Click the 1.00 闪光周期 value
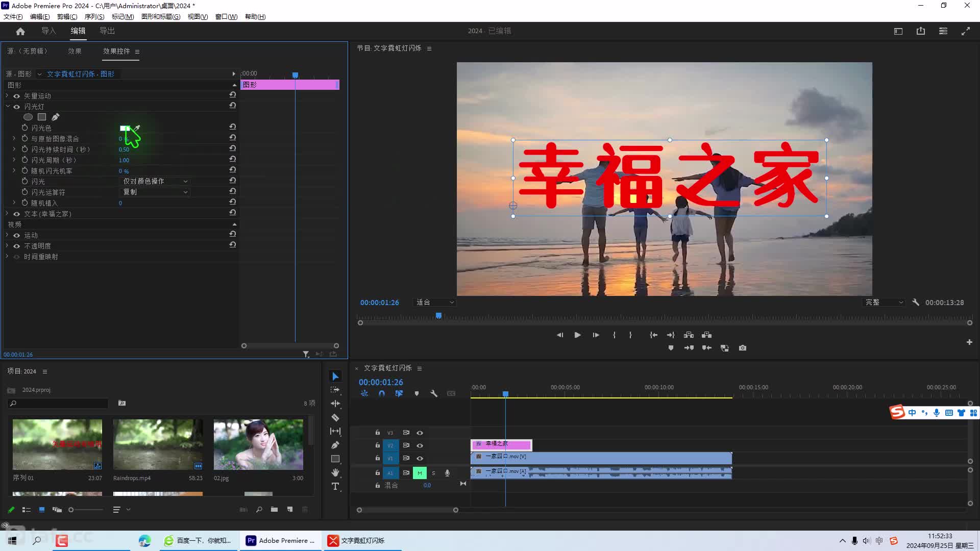The width and height of the screenshot is (980, 551). [124, 160]
